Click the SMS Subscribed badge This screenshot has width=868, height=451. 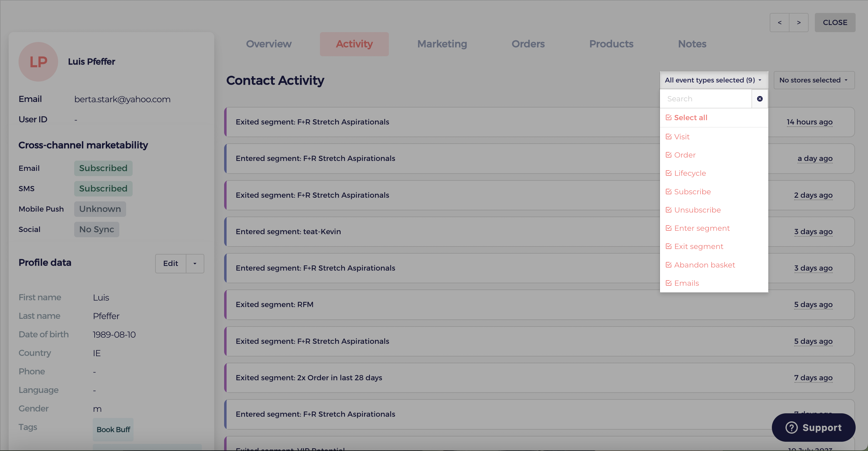tap(103, 189)
